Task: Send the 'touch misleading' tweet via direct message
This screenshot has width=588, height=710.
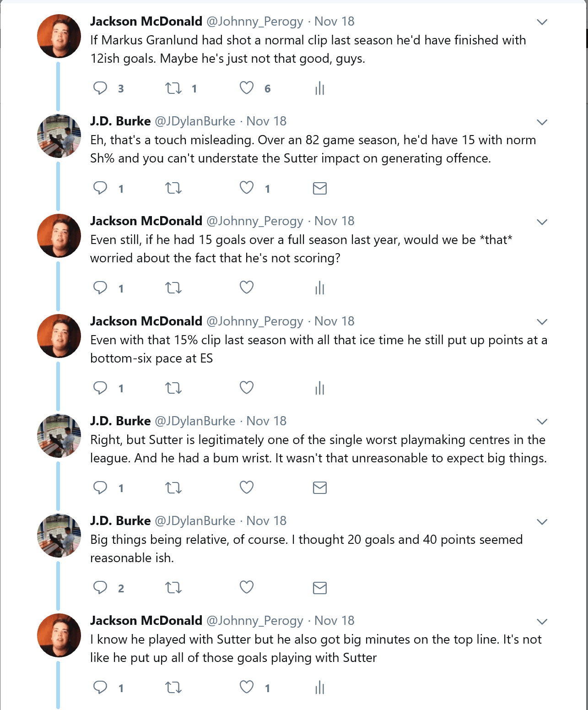Action: (319, 188)
